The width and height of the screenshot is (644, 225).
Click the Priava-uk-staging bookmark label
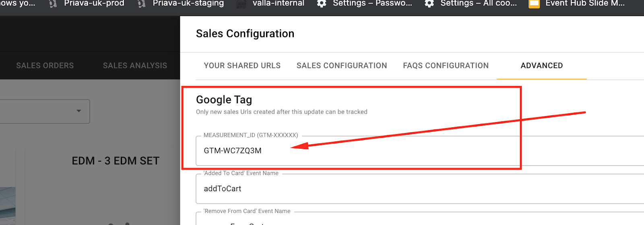click(x=188, y=4)
